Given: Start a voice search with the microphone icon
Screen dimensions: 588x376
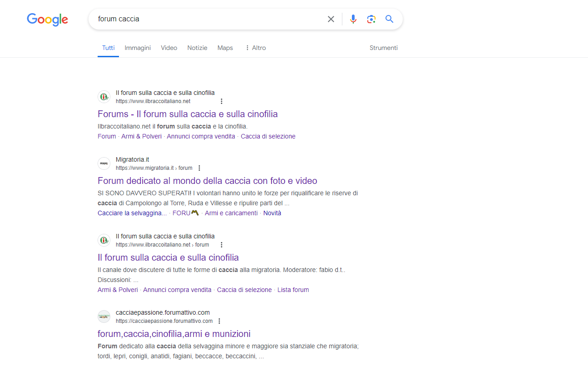Looking at the screenshot, I should coord(353,19).
